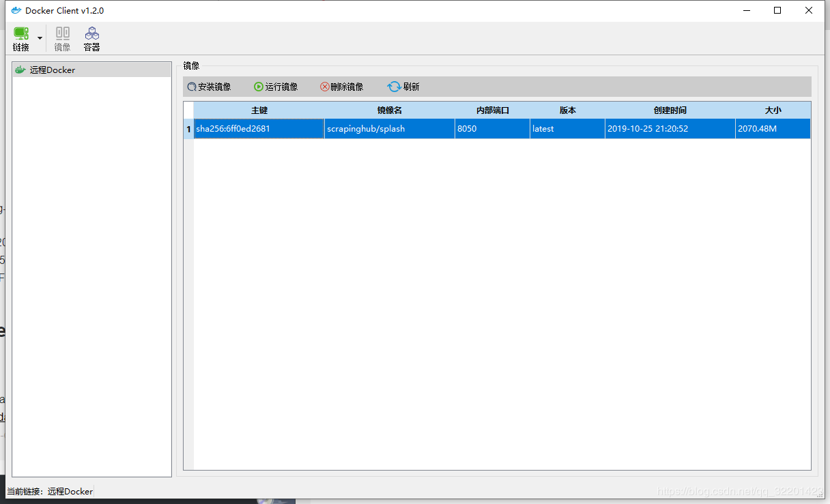The width and height of the screenshot is (830, 504).
Task: Expand the 链接 dropdown arrow
Action: tap(40, 38)
